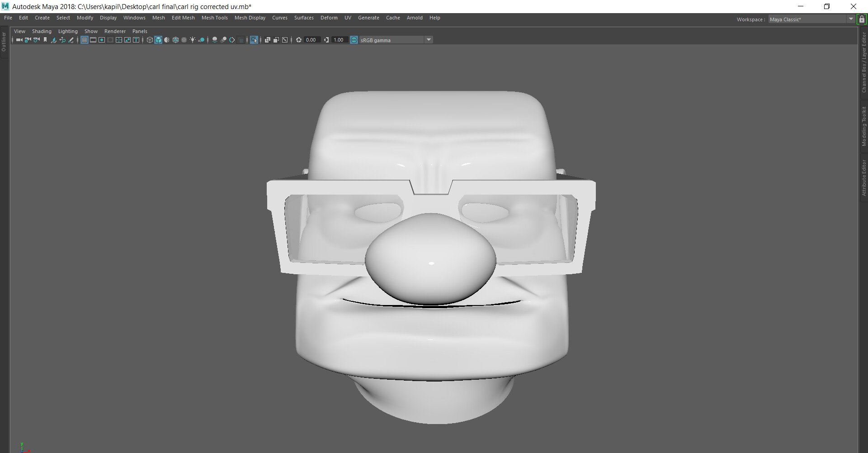Enable Smooth Shade All display mode
Image resolution: width=868 pixels, height=453 pixels.
158,40
